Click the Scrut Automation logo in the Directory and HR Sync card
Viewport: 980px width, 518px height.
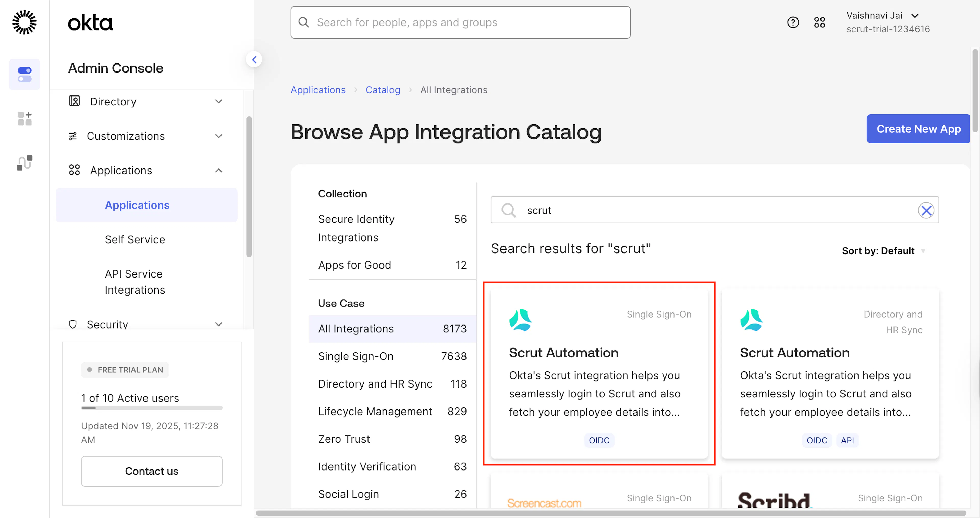[751, 320]
